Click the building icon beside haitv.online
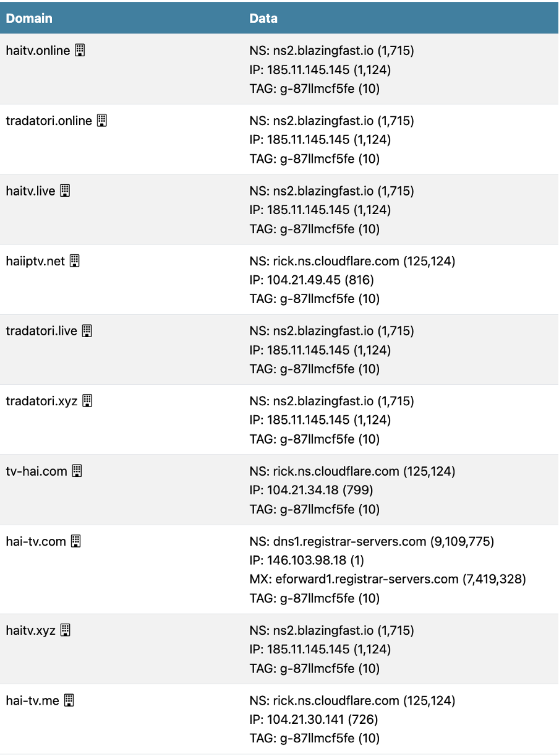Screen dimensions: 559x756 [80, 51]
